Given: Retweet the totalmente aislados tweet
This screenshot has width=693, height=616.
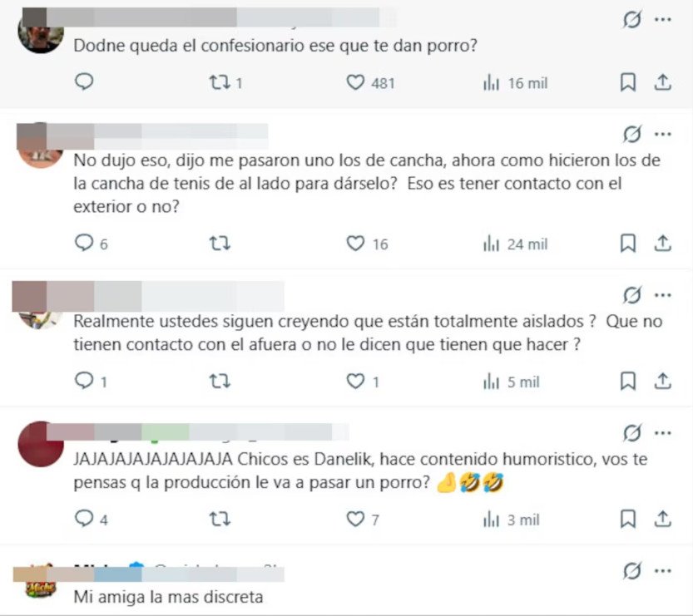Looking at the screenshot, I should [x=220, y=381].
